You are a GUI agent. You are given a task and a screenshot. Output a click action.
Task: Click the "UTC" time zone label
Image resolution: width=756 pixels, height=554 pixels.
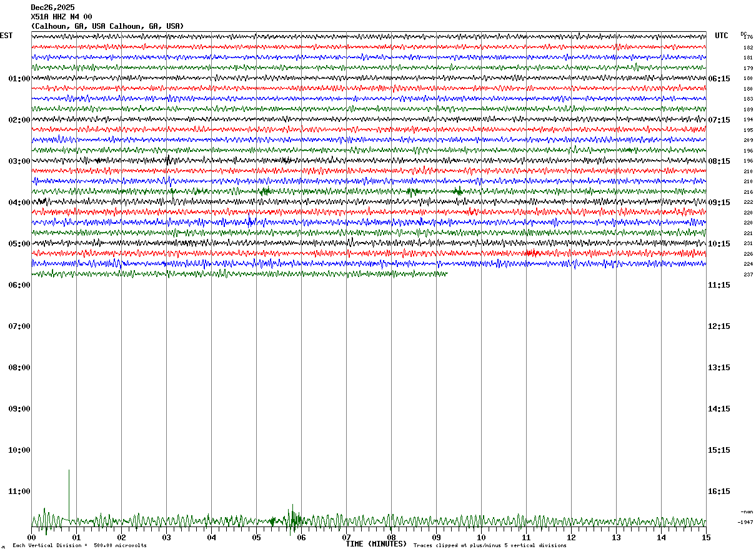[x=722, y=36]
